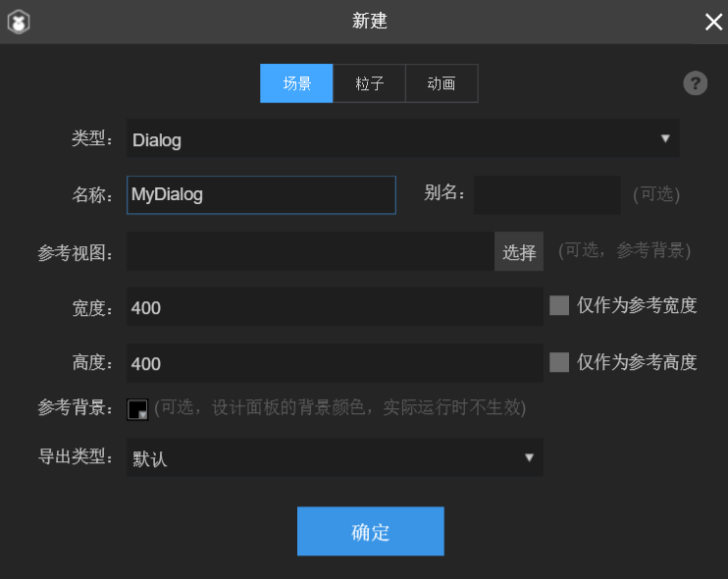
Task: Focus the 名称 field with MyDialog
Action: coord(261,194)
